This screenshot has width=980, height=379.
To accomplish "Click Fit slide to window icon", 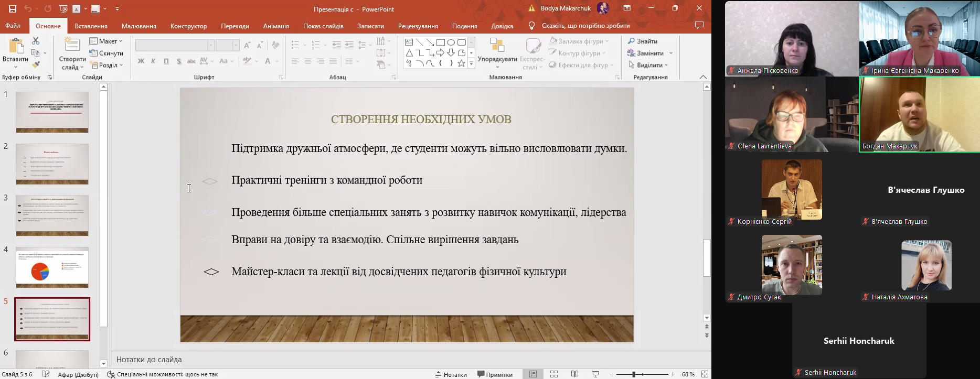I will point(705,374).
